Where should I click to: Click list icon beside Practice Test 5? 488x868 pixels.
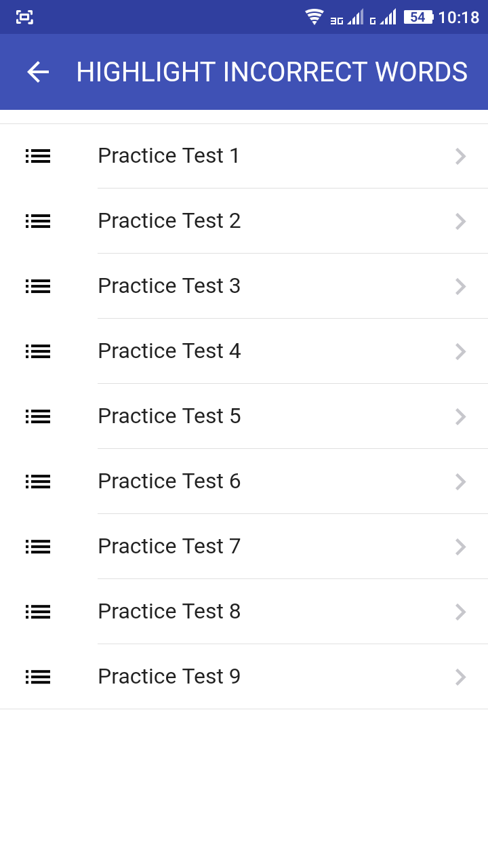[38, 416]
